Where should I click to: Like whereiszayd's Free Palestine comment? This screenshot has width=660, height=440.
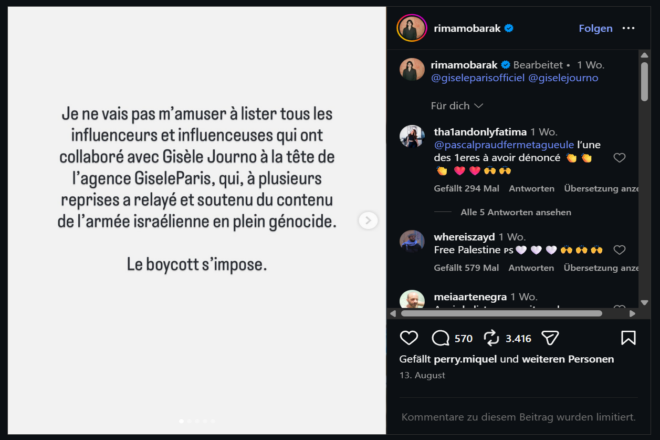(x=619, y=250)
